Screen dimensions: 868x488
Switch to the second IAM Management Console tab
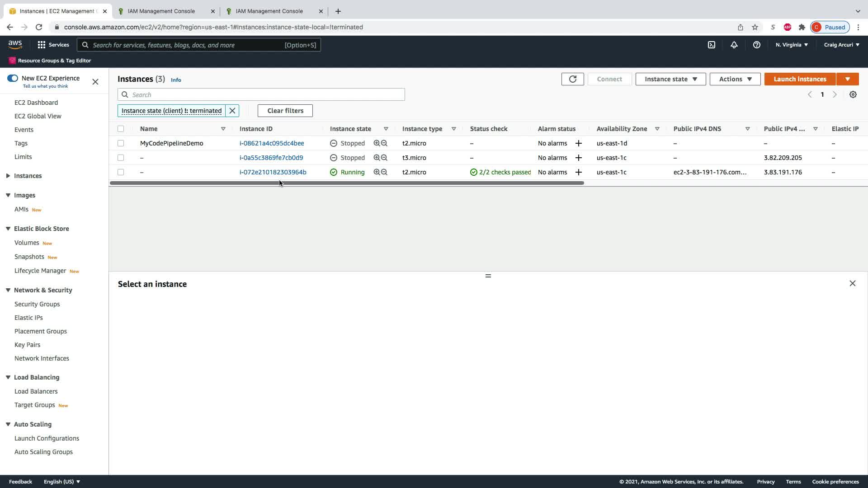point(269,11)
